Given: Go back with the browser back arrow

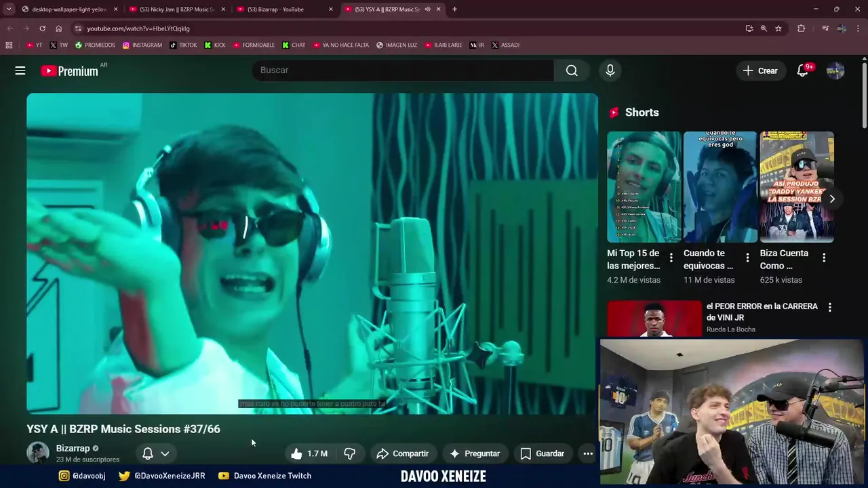Looking at the screenshot, I should coord(9,28).
